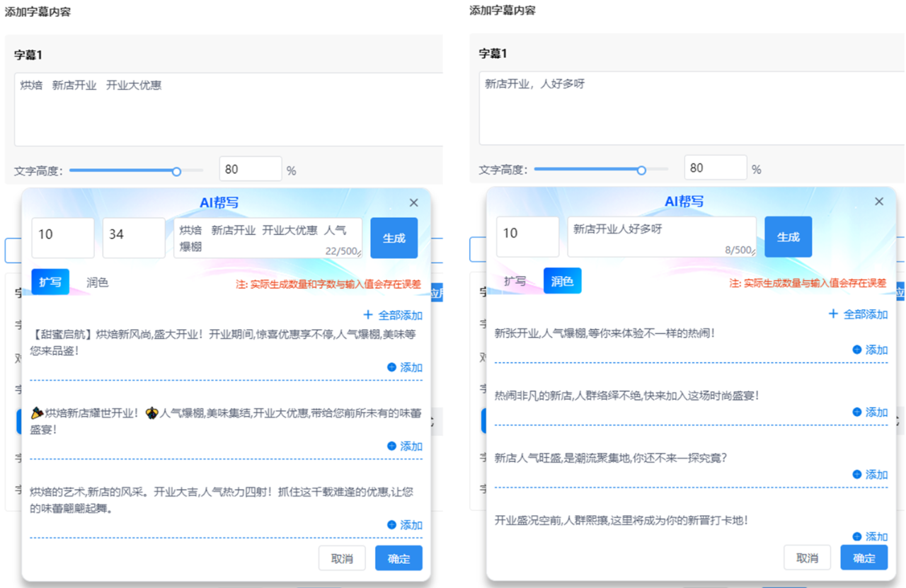Click 取消 below the 开业盛况空前 suggestion

807,558
